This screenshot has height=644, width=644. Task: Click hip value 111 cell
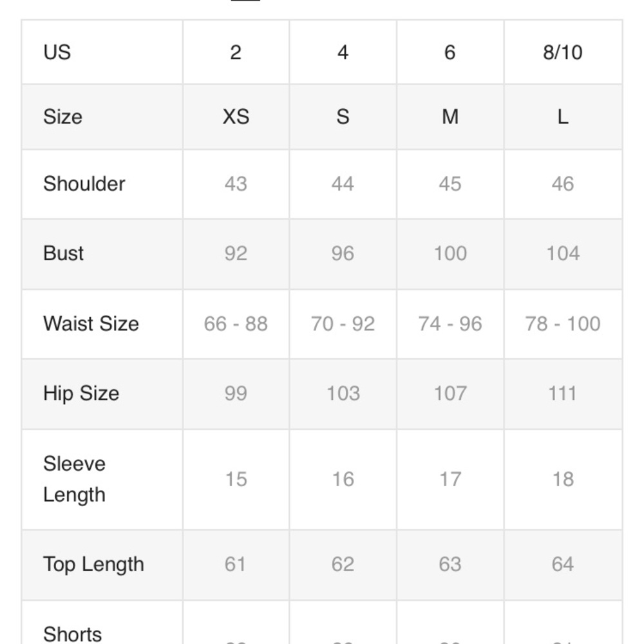pos(562,393)
